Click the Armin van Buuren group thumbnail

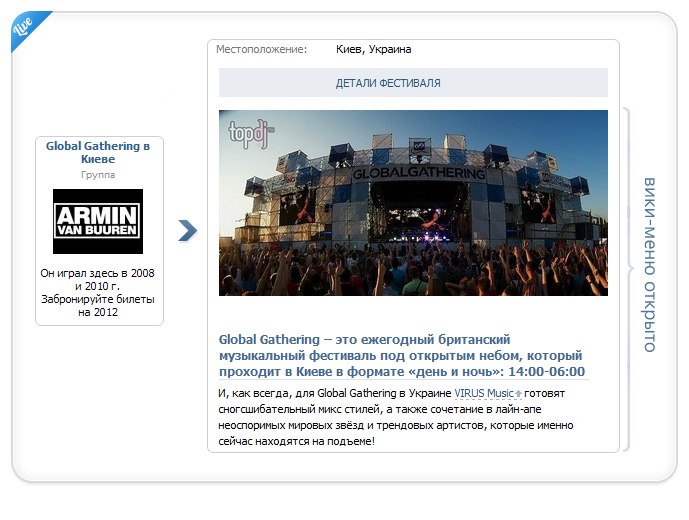(98, 221)
